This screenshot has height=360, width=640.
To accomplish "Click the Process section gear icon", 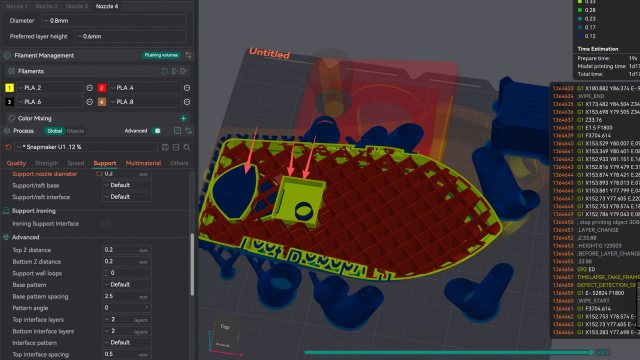I will pos(7,131).
